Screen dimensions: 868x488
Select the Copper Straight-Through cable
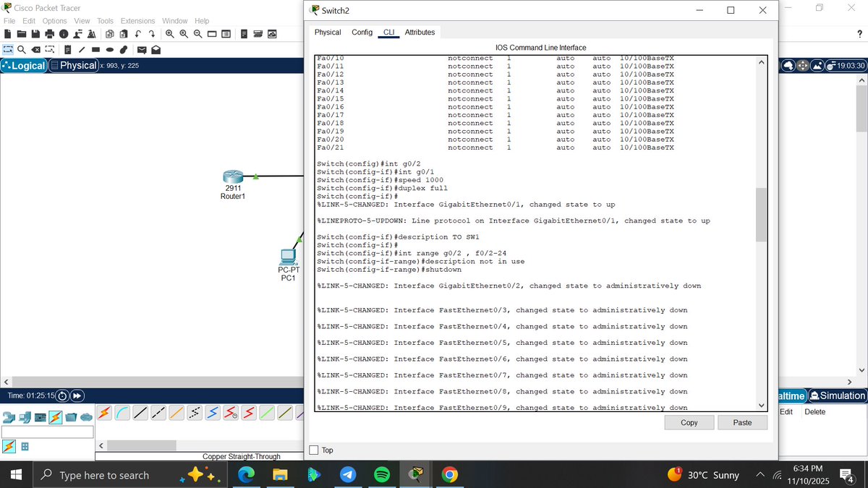(140, 412)
